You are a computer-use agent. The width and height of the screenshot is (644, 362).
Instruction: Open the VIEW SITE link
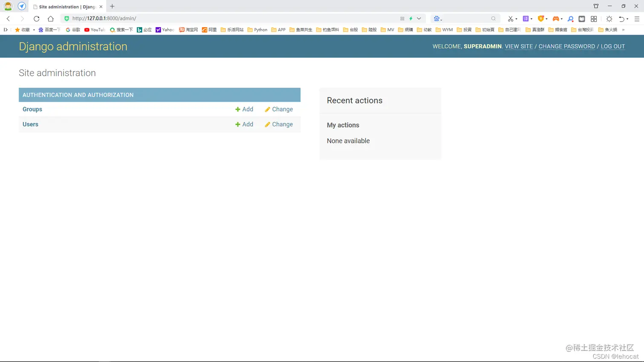pos(519,46)
